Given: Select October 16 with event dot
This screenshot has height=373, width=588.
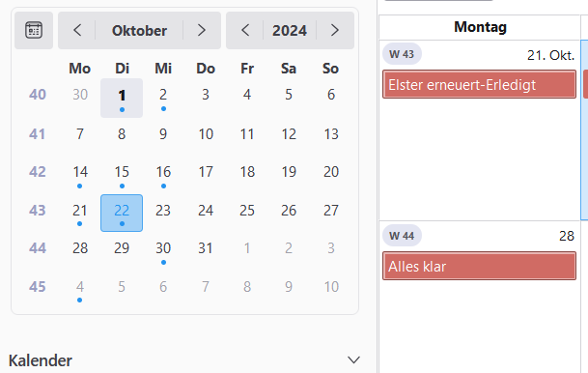Looking at the screenshot, I should [163, 175].
